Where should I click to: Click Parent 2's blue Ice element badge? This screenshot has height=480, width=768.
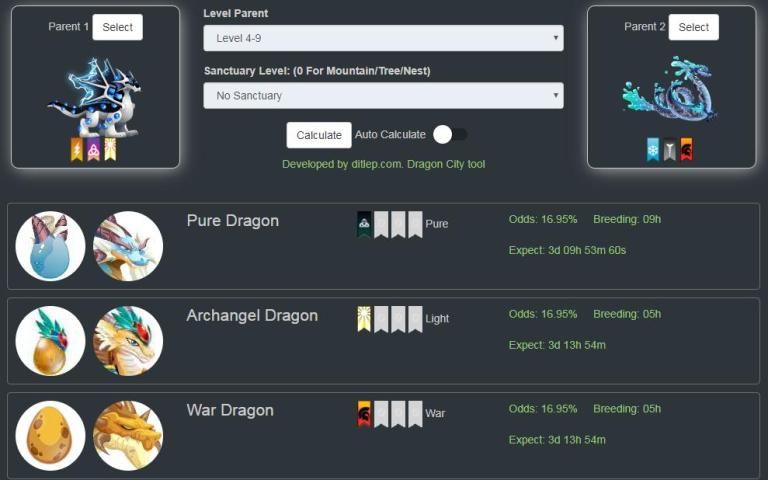pyautogui.click(x=653, y=149)
